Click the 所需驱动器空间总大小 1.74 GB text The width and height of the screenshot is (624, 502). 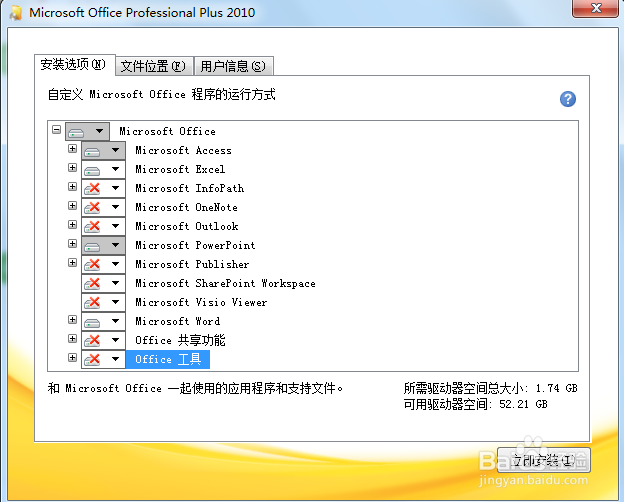(x=490, y=388)
